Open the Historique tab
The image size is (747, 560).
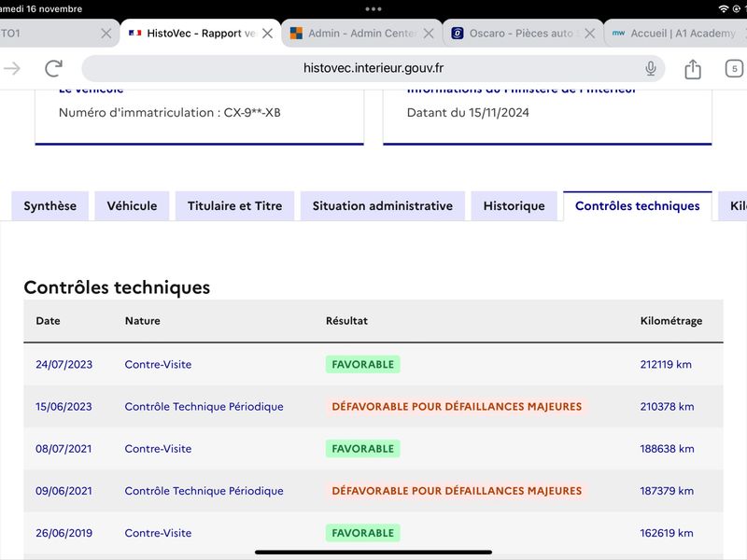click(514, 206)
